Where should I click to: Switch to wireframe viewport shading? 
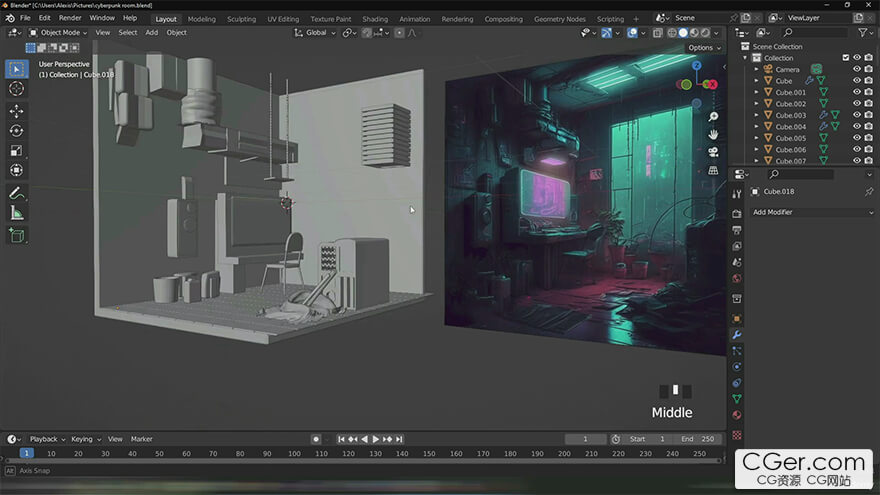pos(672,33)
